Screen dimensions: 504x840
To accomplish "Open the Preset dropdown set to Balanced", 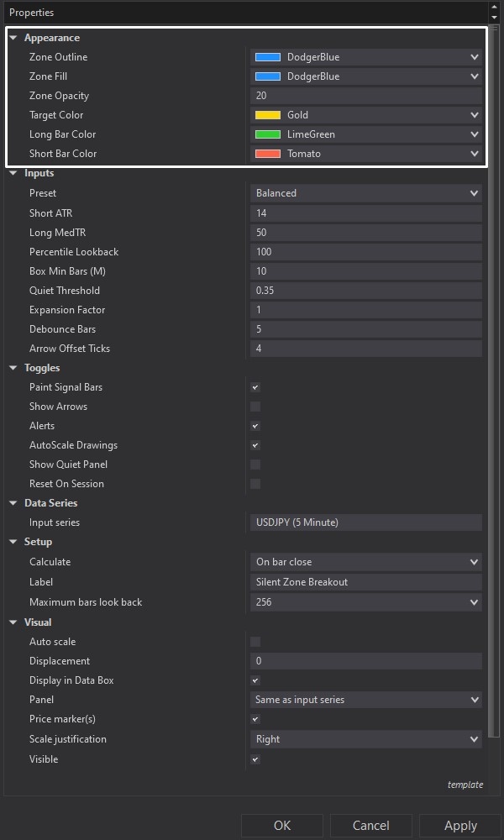I will [x=365, y=193].
